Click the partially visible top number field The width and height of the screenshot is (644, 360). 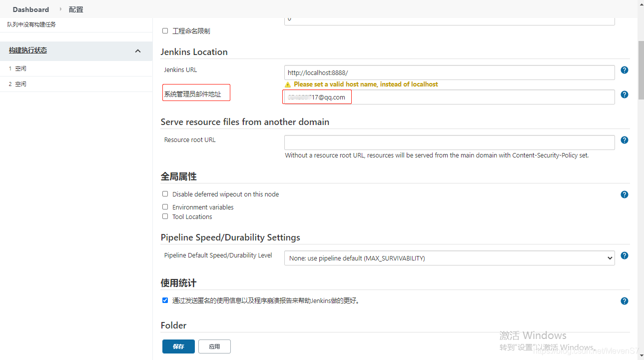(449, 21)
